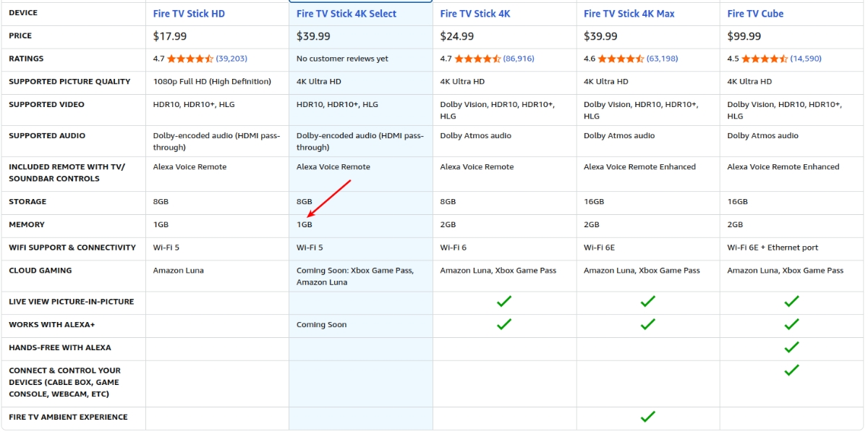Image resolution: width=868 pixels, height=432 pixels.
Task: Click Fire TV Cube Connect & Control checkmark
Action: click(x=791, y=370)
